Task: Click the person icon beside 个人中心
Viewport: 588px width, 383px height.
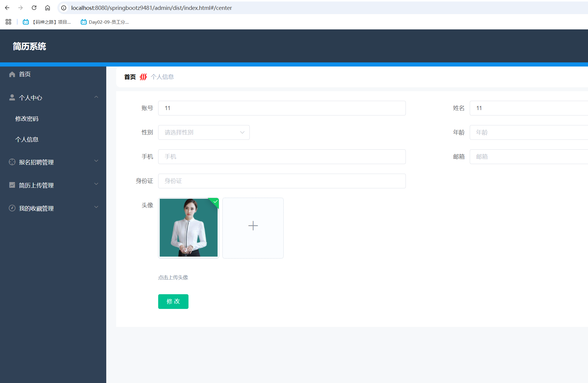Action: coord(12,97)
